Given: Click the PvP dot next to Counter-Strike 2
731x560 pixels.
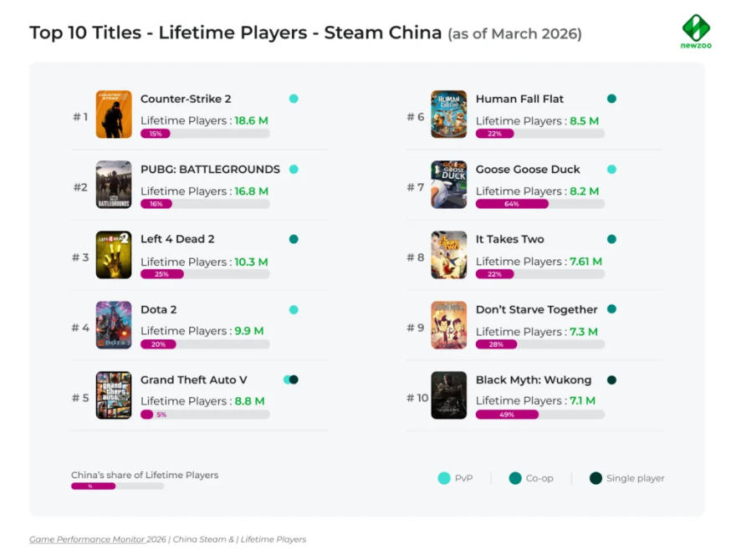Looking at the screenshot, I should pos(294,99).
